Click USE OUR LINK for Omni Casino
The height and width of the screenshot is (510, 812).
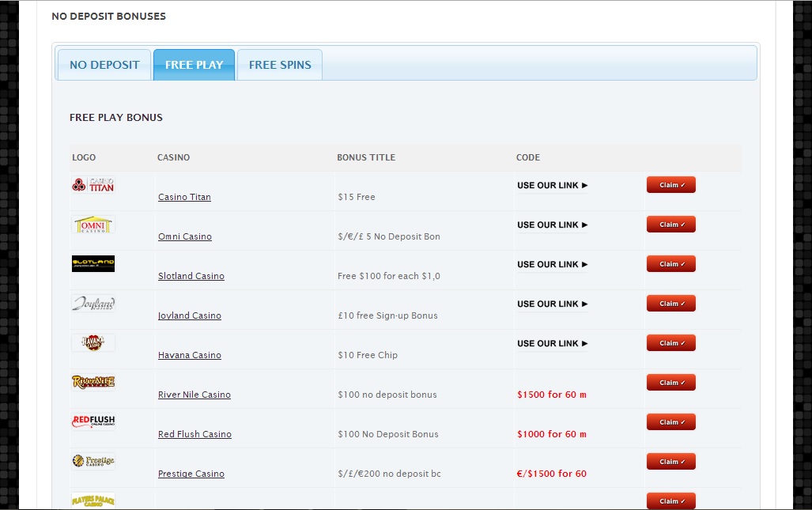[553, 225]
